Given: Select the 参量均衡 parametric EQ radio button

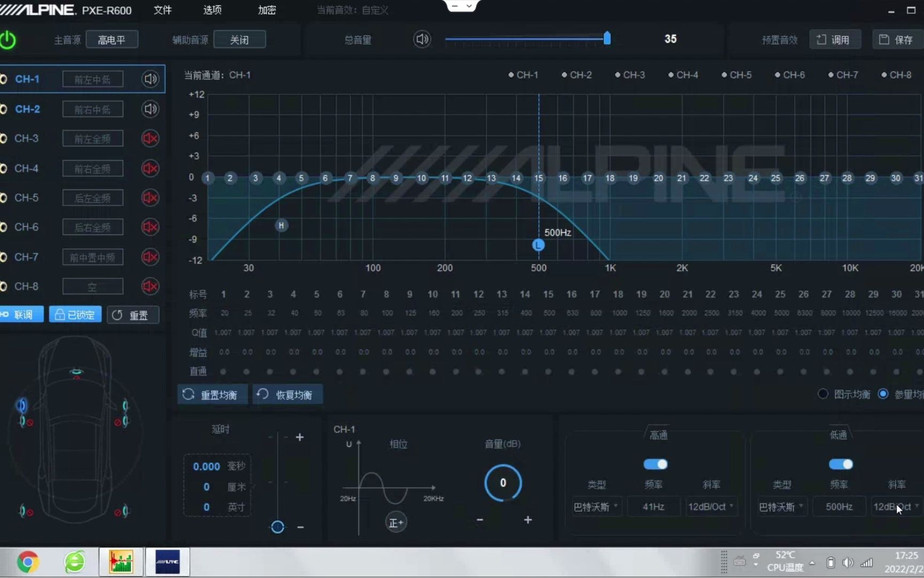Looking at the screenshot, I should (x=883, y=394).
